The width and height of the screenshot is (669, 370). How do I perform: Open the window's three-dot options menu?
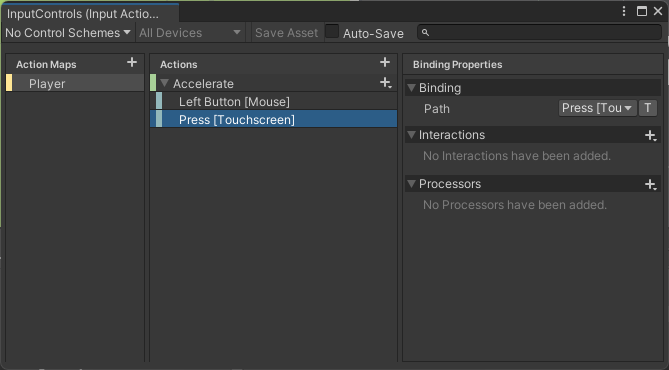[x=624, y=12]
